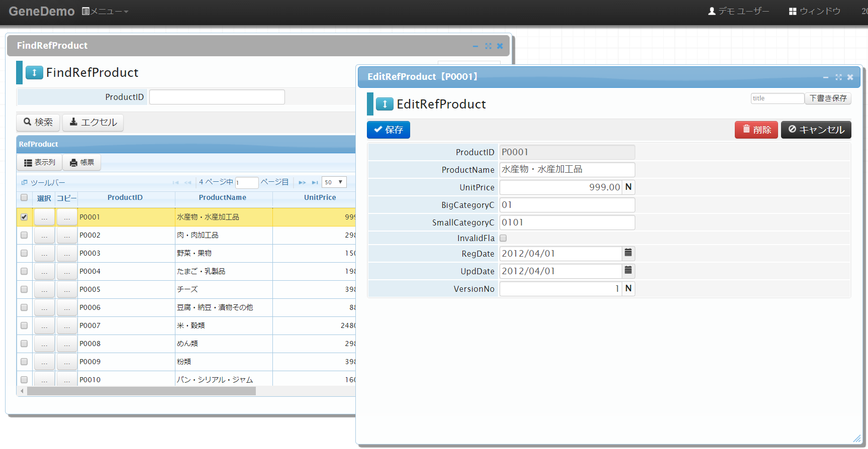Maximize the FindRefProduct window
The width and height of the screenshot is (868, 449).
(488, 46)
